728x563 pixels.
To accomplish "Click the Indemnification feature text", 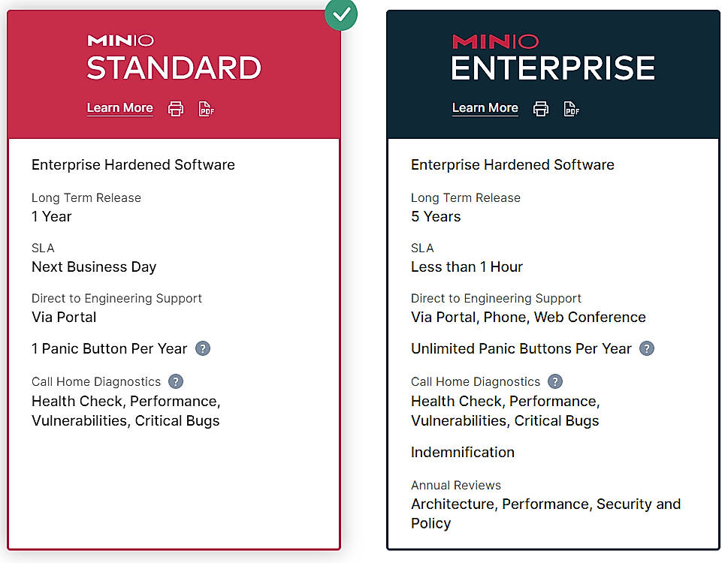I will tap(462, 452).
